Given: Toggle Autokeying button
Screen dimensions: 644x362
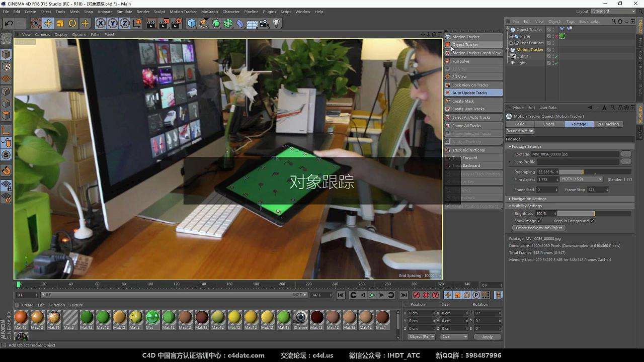Looking at the screenshot, I should pos(426,295).
